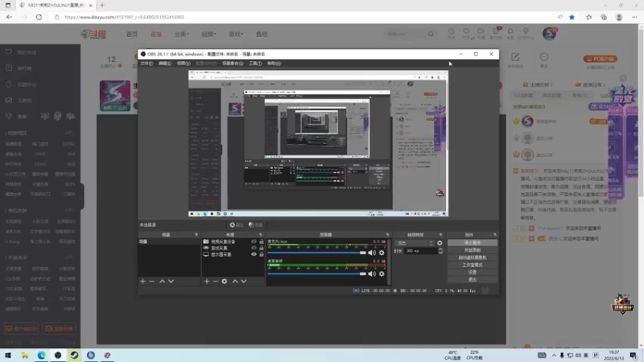
Task: Open Douyu categories dropdown in top nav
Action: [182, 34]
